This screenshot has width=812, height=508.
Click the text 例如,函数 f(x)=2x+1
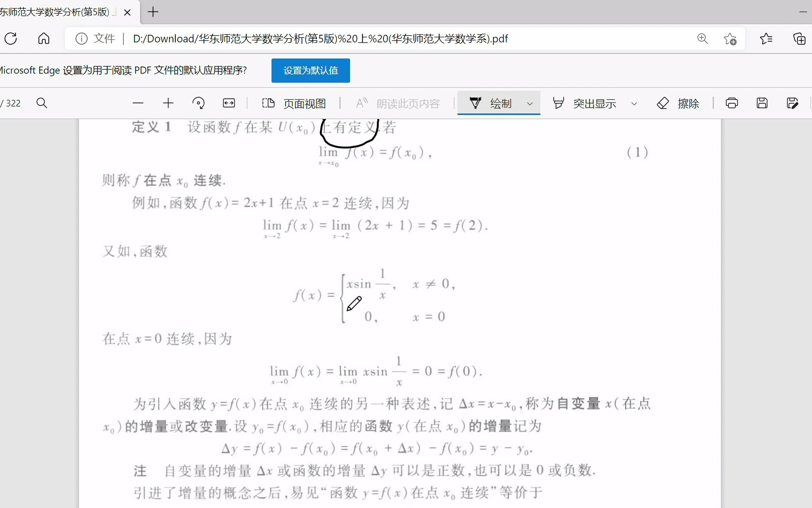click(203, 203)
